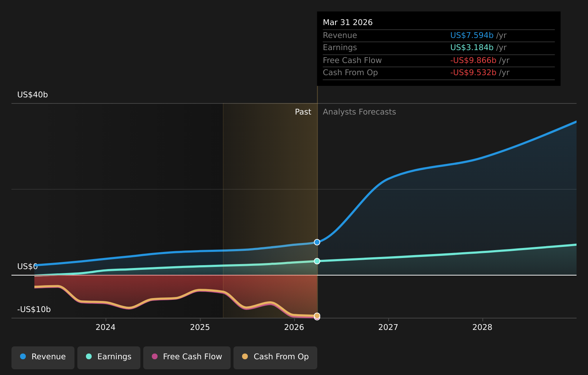588x375 pixels.
Task: Click the Earnings row label in the tooltip
Action: 340,48
